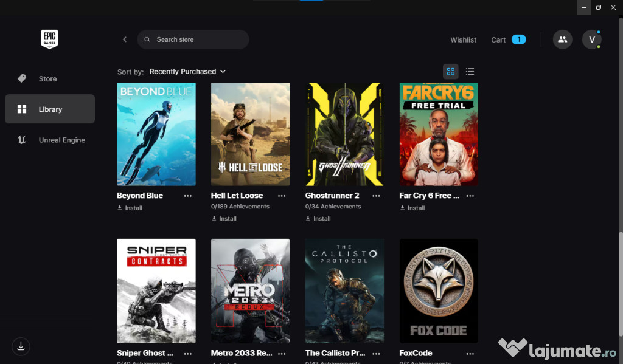Open the Cart link
The image size is (623, 364).
click(x=498, y=39)
